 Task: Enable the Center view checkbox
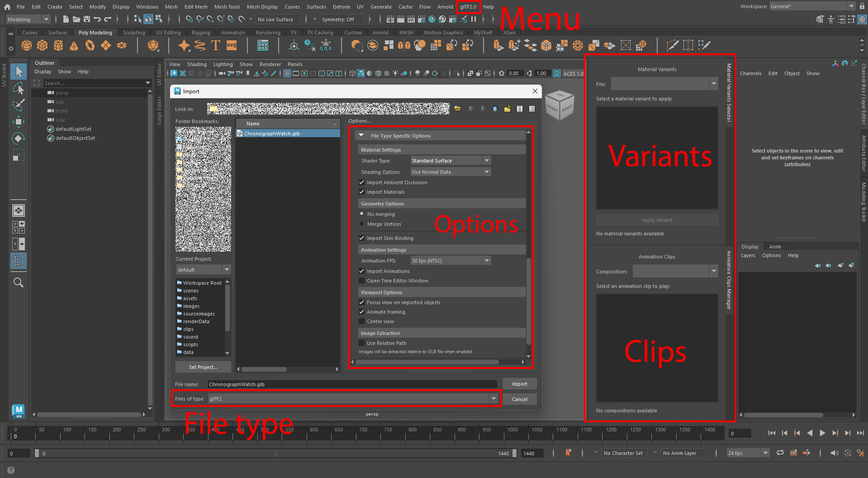tap(362, 321)
